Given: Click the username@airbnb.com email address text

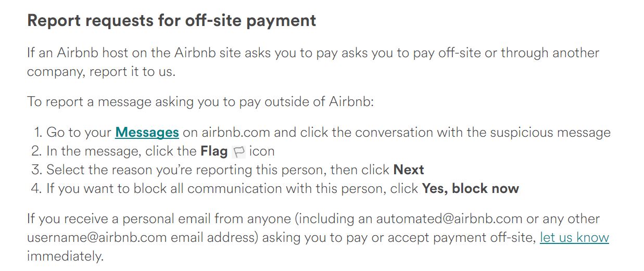Looking at the screenshot, I should click(97, 238).
